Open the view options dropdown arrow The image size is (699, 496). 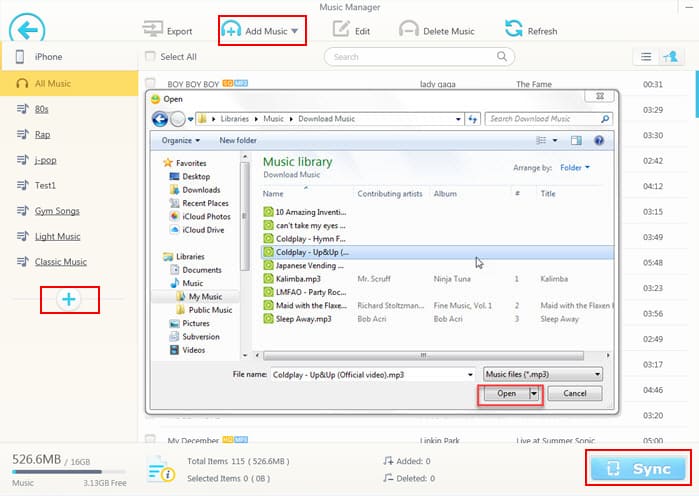point(555,140)
